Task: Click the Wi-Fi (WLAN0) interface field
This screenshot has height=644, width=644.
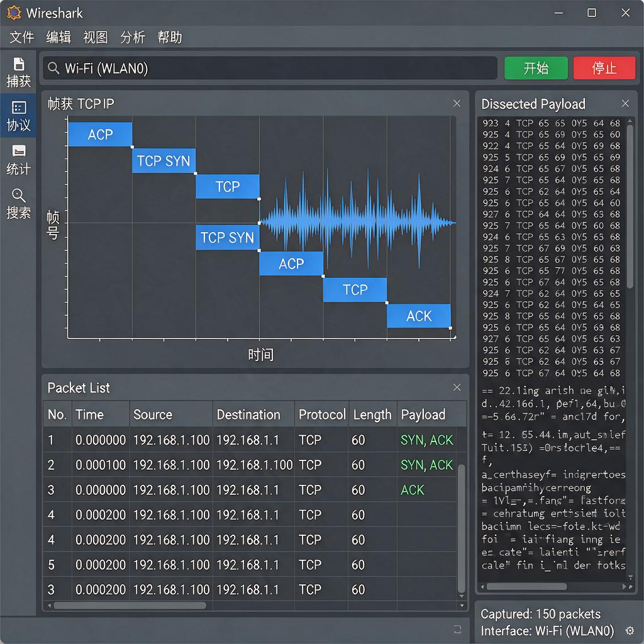Action: (270, 68)
